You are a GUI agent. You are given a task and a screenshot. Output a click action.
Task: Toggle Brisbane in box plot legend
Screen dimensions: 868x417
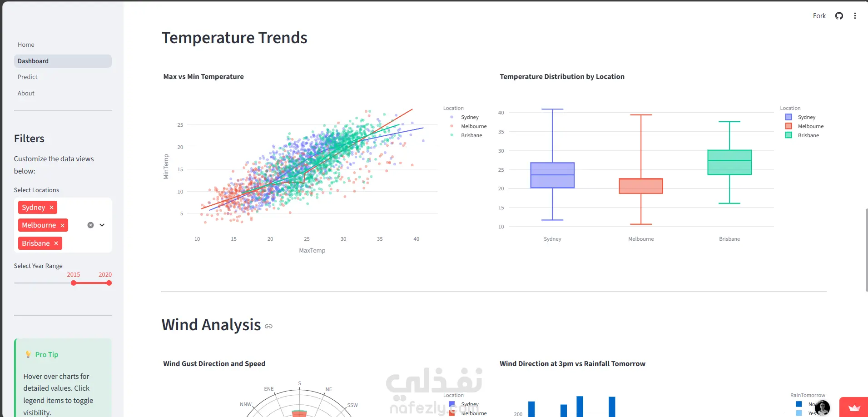coord(808,135)
